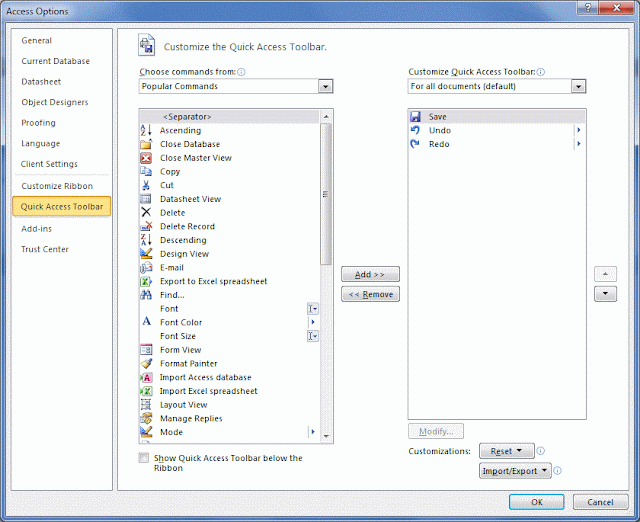Select the Import Access database icon
Screen dimensions: 640x522
click(146, 378)
